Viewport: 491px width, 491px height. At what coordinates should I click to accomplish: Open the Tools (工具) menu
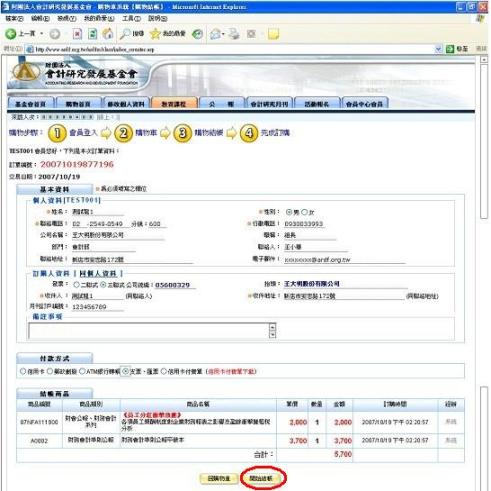(x=131, y=18)
